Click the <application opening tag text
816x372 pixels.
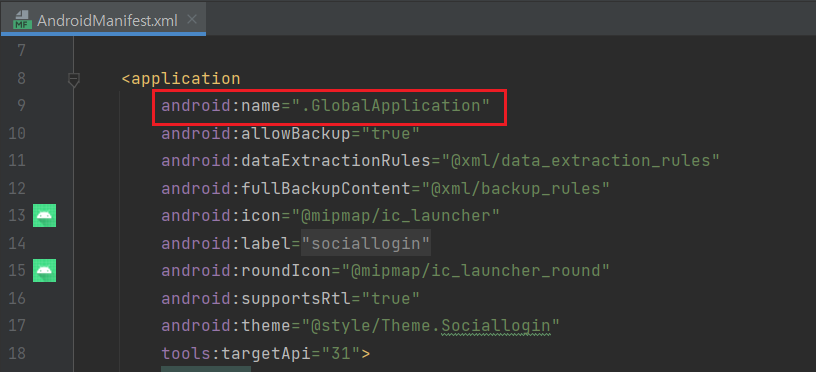[181, 79]
